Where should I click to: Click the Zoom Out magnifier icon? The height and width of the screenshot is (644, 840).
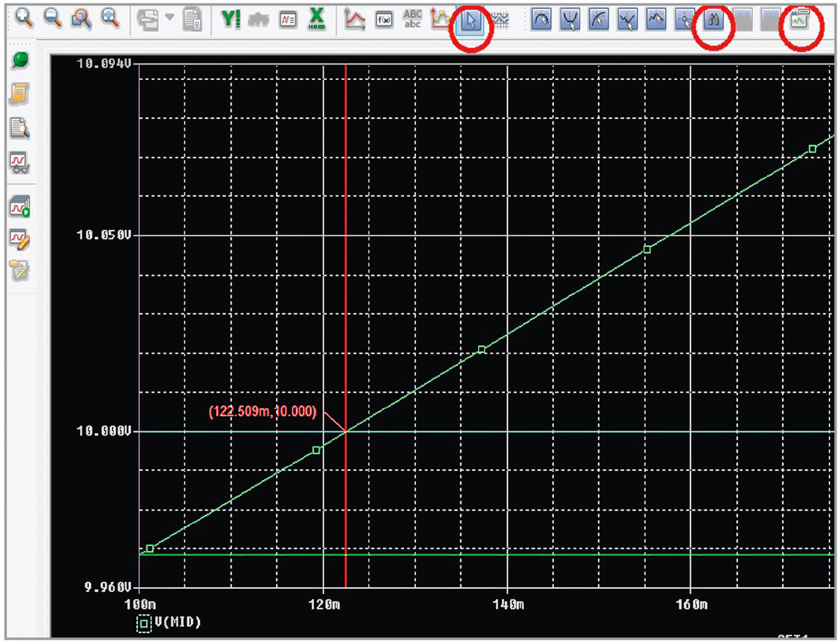pos(53,18)
